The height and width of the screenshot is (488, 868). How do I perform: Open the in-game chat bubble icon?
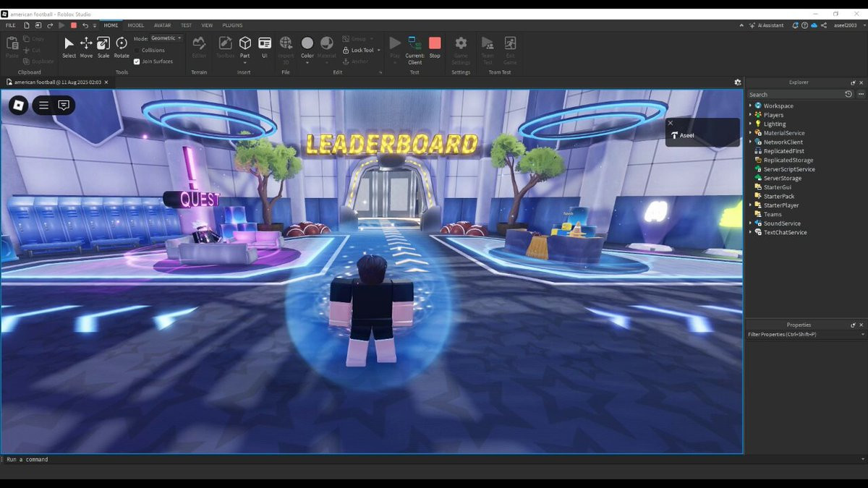tap(64, 105)
